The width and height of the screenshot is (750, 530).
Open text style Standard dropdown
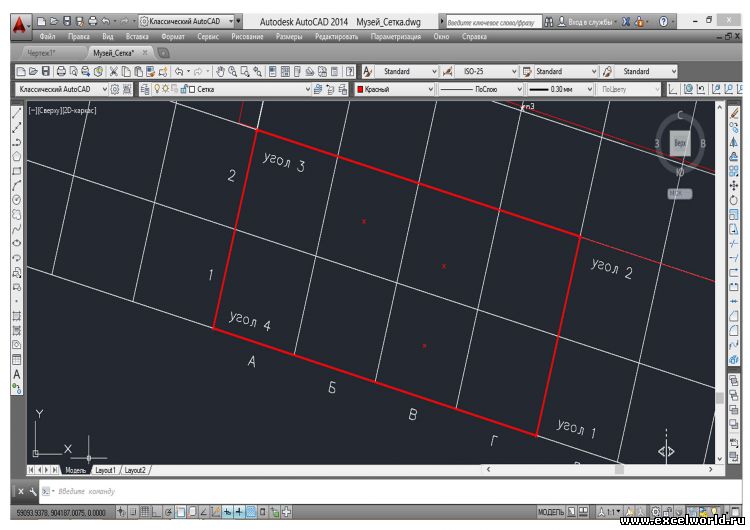pyautogui.click(x=406, y=72)
